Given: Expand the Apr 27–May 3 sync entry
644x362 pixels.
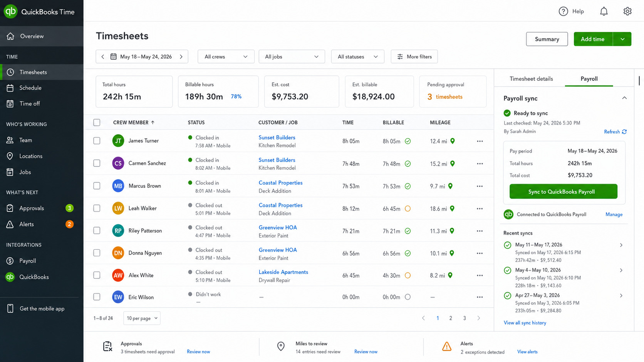Looking at the screenshot, I should [x=621, y=296].
